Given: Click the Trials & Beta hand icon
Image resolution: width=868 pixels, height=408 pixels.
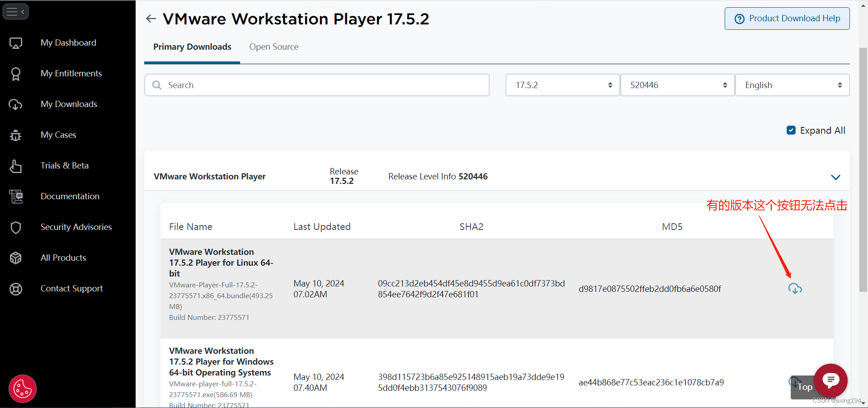Looking at the screenshot, I should (16, 166).
